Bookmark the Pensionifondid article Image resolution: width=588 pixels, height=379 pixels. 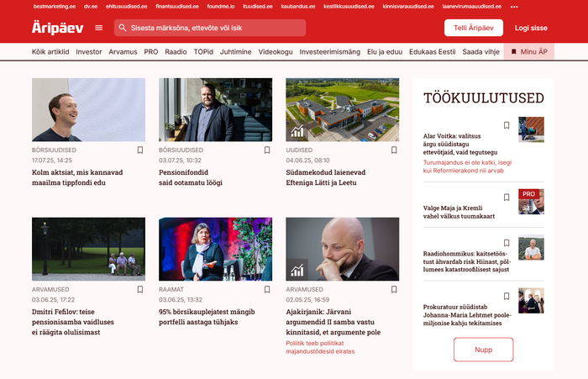click(267, 150)
